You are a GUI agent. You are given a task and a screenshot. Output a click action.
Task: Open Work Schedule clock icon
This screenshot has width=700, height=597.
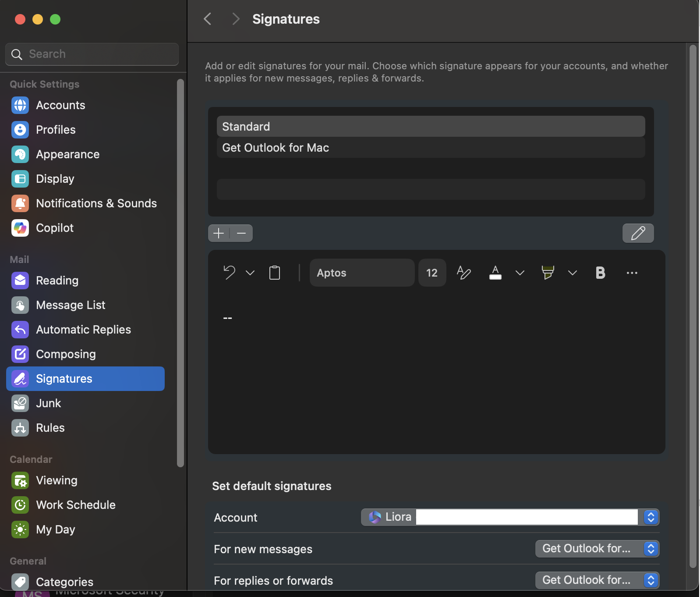pyautogui.click(x=20, y=505)
